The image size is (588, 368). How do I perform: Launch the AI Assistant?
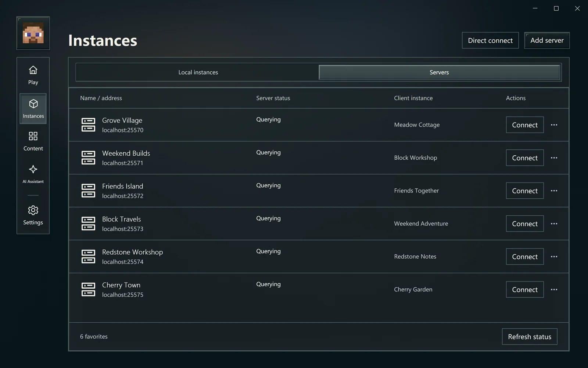tap(33, 174)
